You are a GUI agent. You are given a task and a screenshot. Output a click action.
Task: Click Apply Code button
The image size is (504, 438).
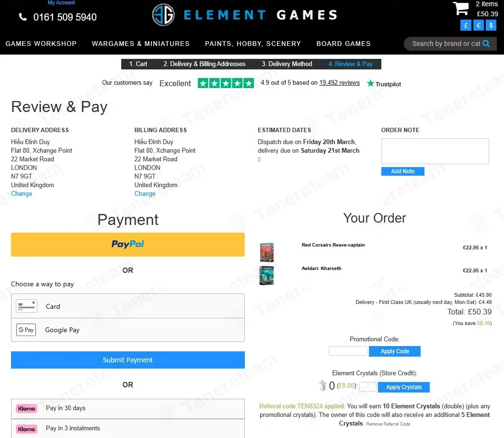[395, 351]
